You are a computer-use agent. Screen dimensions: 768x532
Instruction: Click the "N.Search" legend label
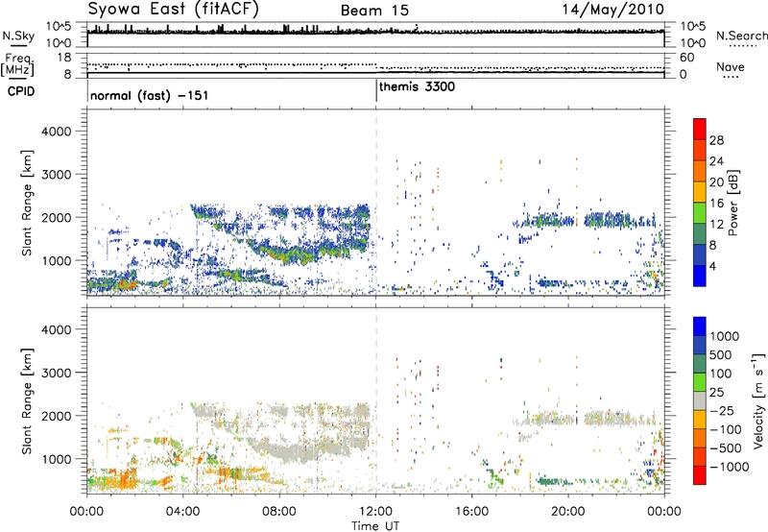(741, 36)
